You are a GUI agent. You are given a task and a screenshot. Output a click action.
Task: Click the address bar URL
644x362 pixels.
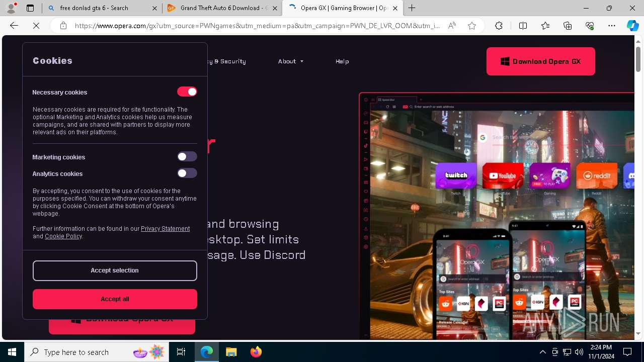pyautogui.click(x=257, y=26)
